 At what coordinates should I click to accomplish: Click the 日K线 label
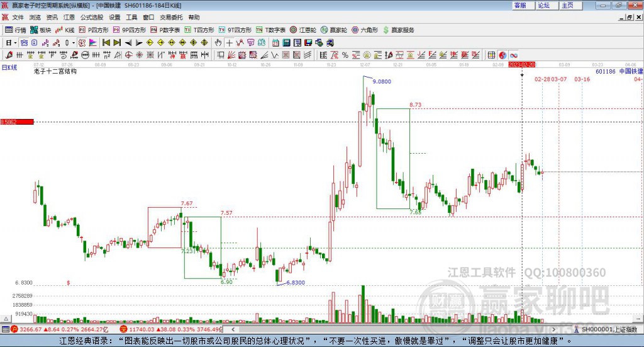tap(9, 67)
